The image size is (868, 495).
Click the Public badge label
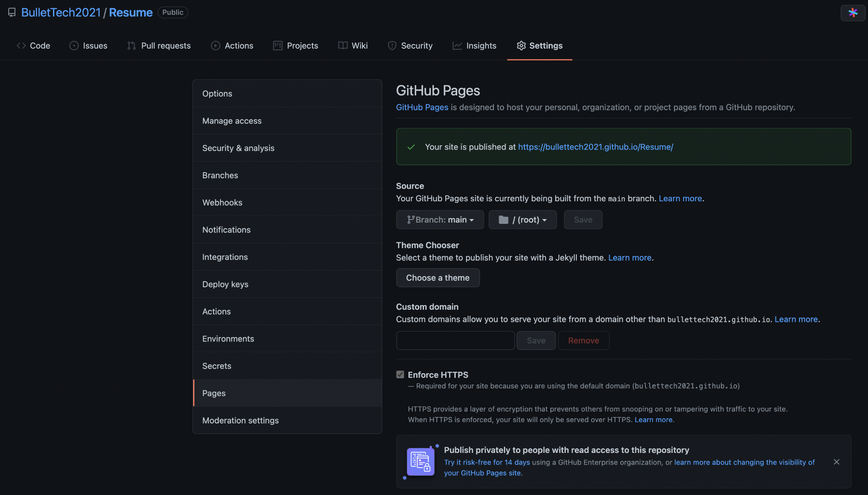click(173, 12)
